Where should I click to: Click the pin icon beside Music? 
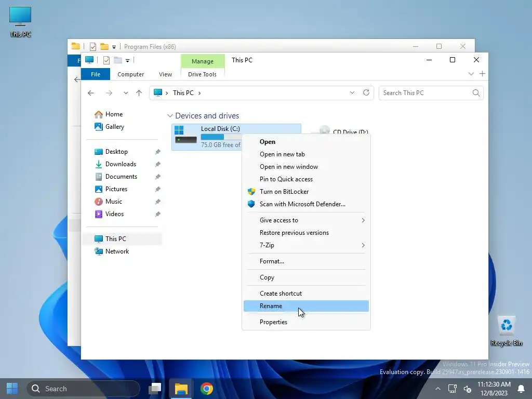tap(158, 202)
